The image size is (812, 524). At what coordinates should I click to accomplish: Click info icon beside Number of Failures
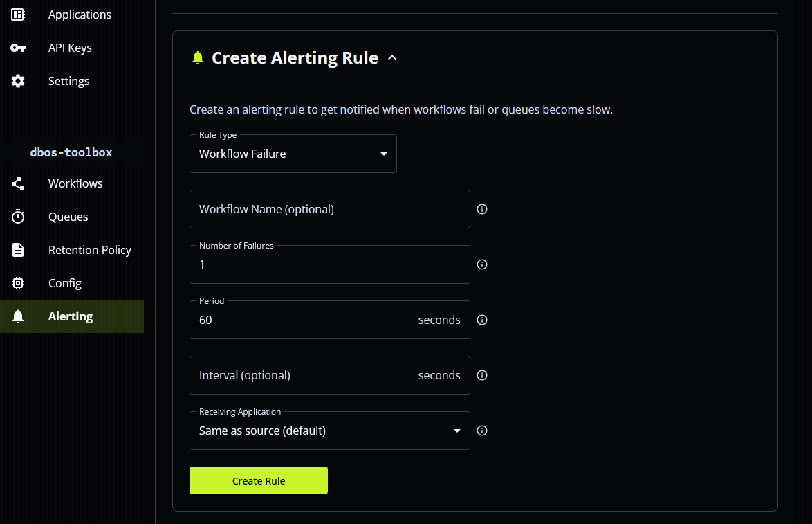click(x=482, y=264)
